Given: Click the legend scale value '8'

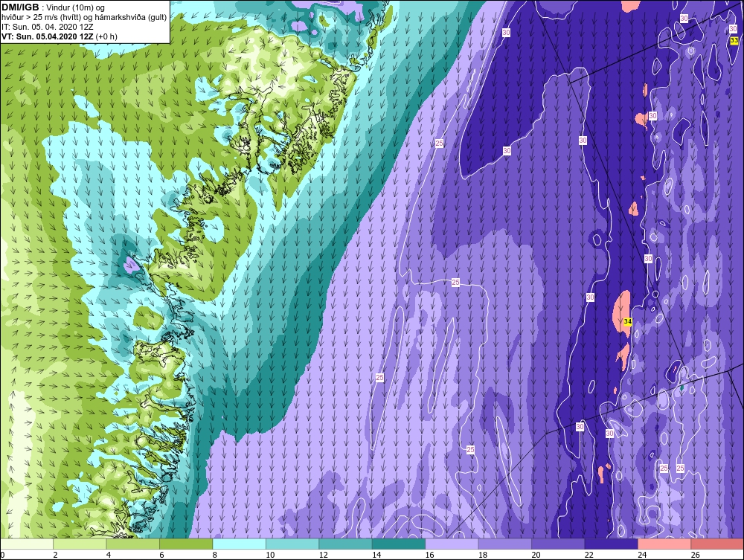Looking at the screenshot, I should pos(215,555).
